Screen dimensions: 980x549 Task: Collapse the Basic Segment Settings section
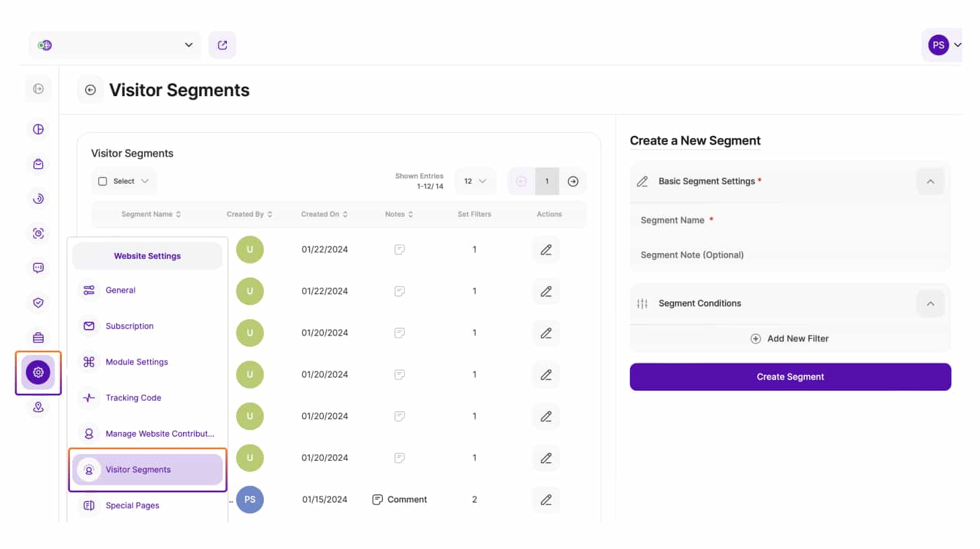pyautogui.click(x=930, y=181)
